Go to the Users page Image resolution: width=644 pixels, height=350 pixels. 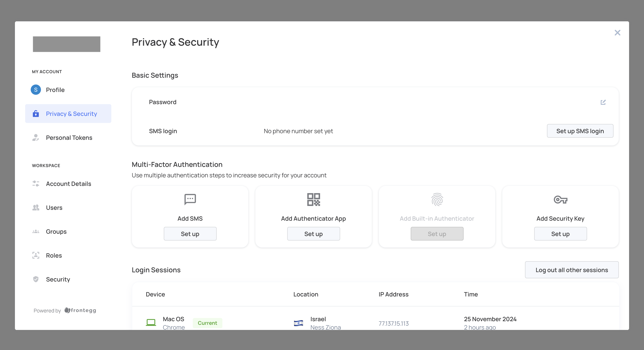point(54,207)
